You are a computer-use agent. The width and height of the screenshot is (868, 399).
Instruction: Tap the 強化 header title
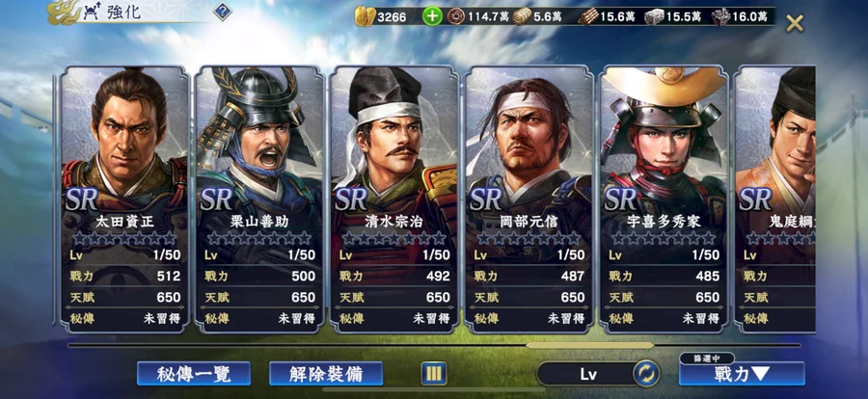coord(123,13)
